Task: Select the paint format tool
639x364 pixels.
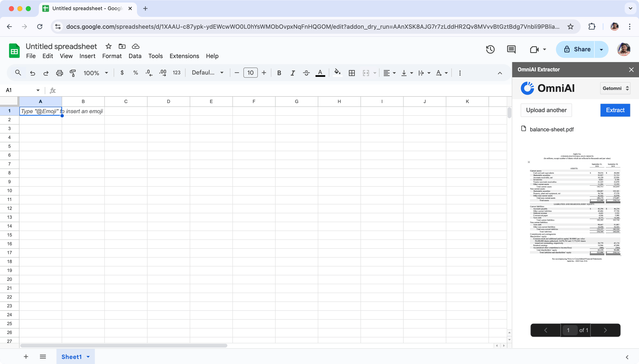Action: tap(73, 73)
